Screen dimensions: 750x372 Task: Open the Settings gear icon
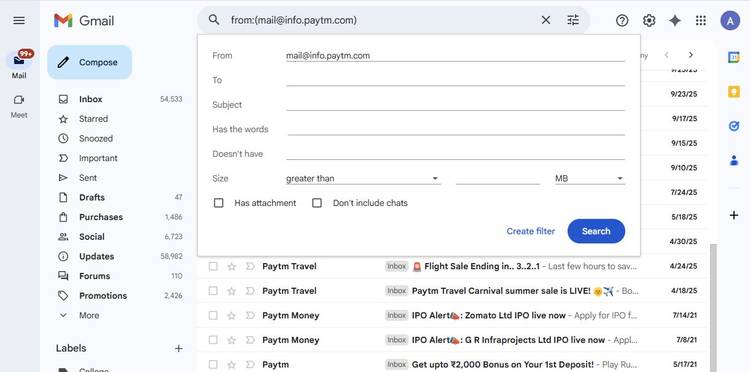click(649, 20)
